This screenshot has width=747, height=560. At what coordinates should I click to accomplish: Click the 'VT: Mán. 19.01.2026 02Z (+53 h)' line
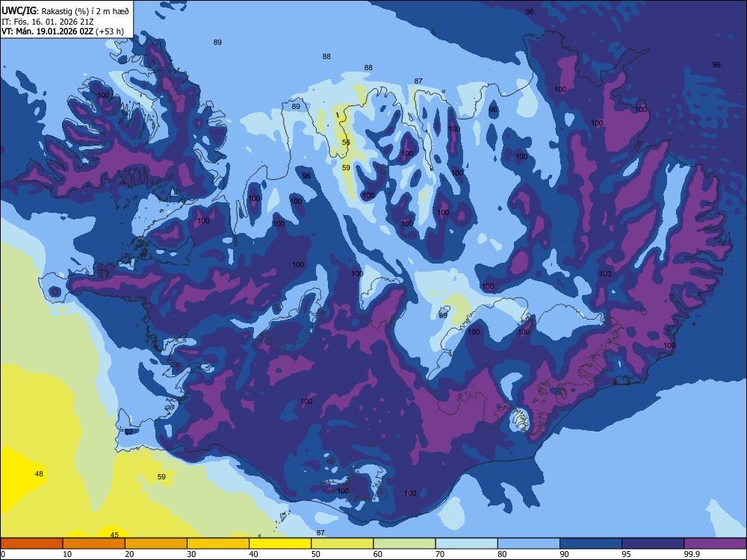(x=63, y=31)
